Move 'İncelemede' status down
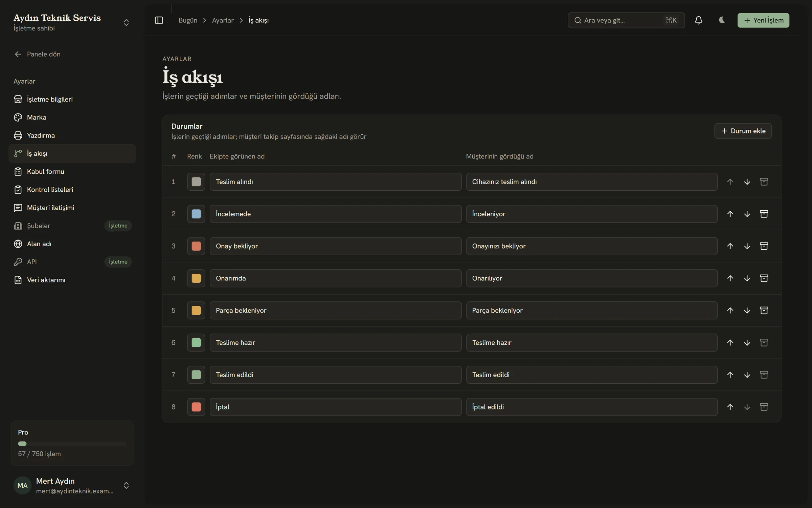 point(747,214)
